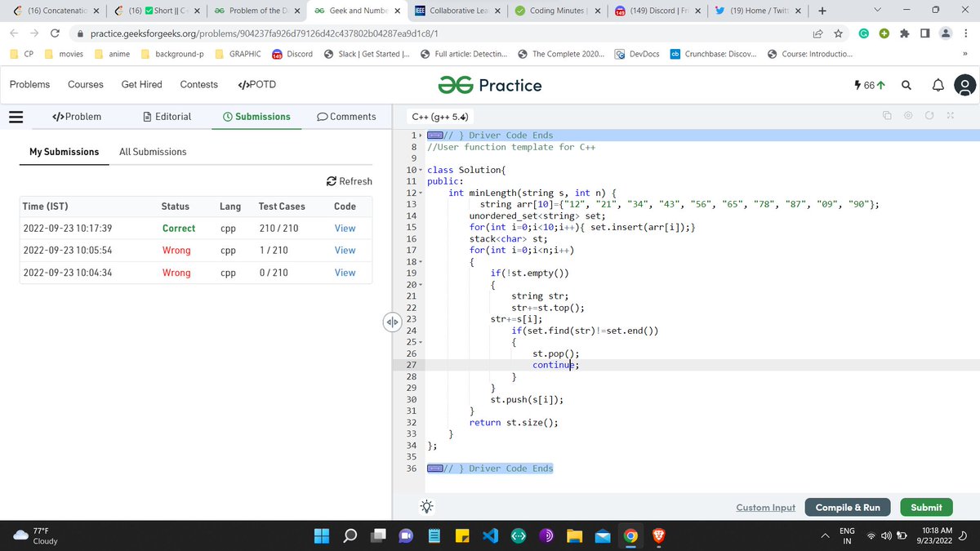Viewport: 980px width, 551px height.
Task: Open the DevDocs bookmark
Action: coord(636,54)
